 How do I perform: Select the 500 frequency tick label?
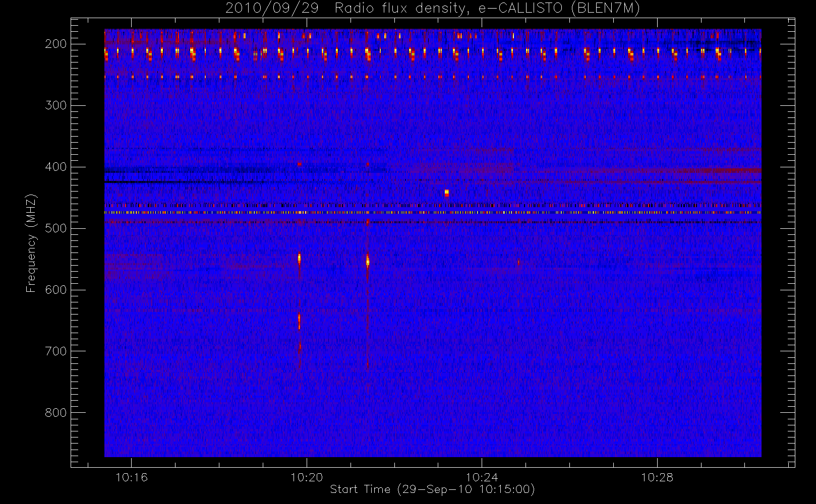click(x=55, y=228)
